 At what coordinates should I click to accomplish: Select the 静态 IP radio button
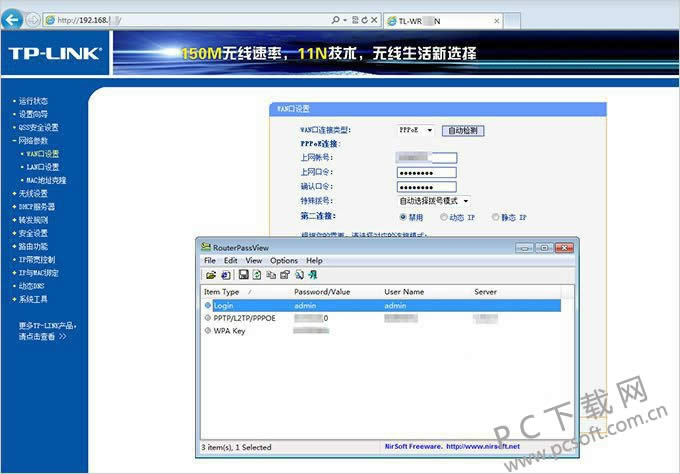click(496, 217)
